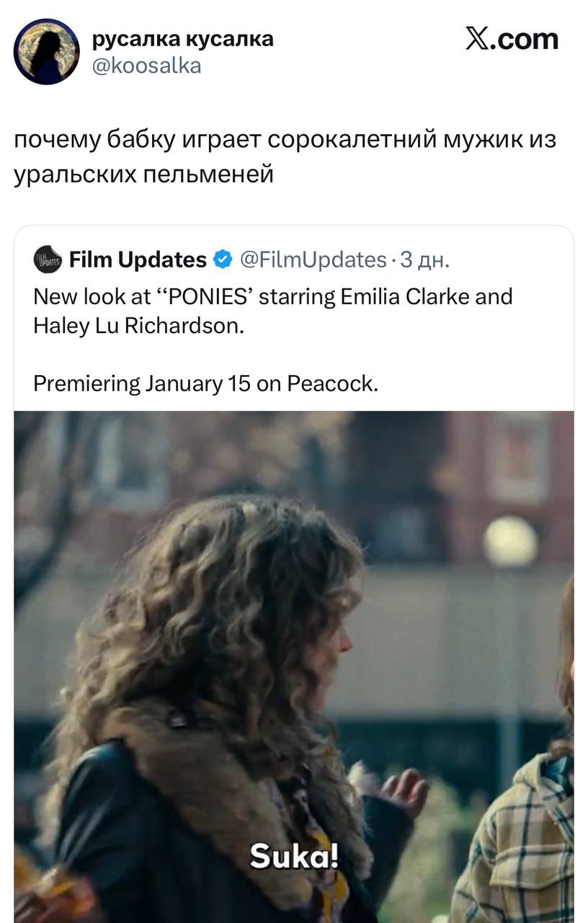Click the Film Updates logo avatar

pyautogui.click(x=48, y=260)
